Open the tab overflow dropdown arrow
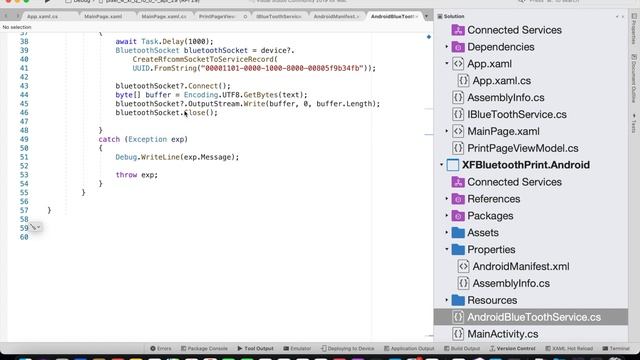This screenshot has width=640, height=360. tap(427, 16)
